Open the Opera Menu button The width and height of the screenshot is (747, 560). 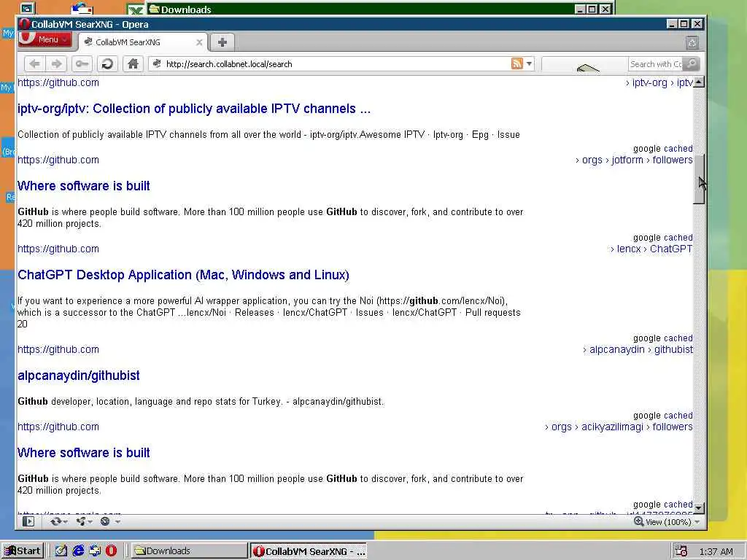45,39
